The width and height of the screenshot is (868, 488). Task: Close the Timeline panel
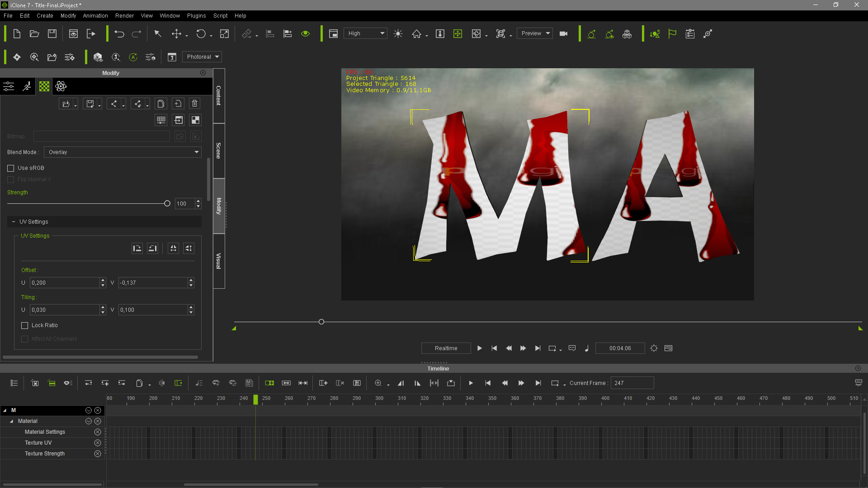point(858,368)
